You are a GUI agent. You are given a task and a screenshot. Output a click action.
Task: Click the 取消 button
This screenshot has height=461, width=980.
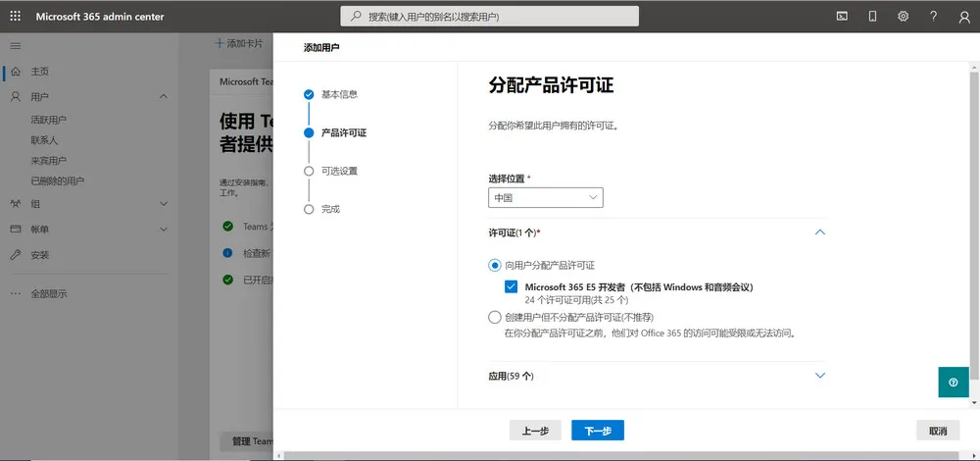click(937, 431)
